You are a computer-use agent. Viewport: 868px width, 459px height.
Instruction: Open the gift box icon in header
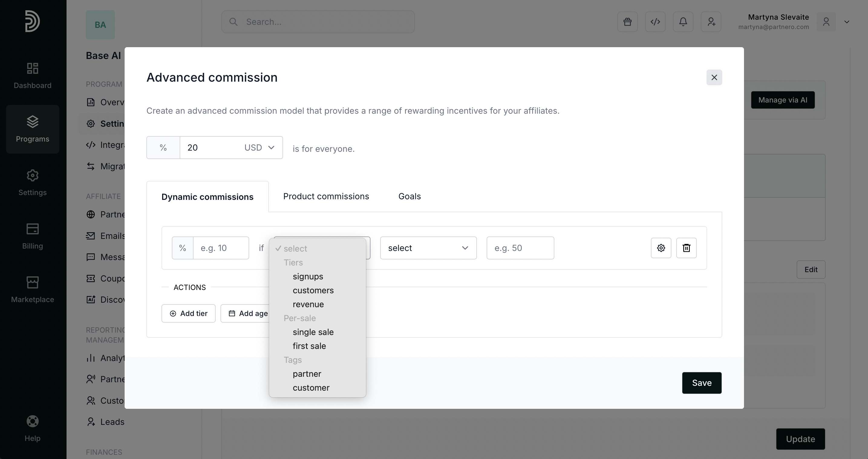coord(627,22)
